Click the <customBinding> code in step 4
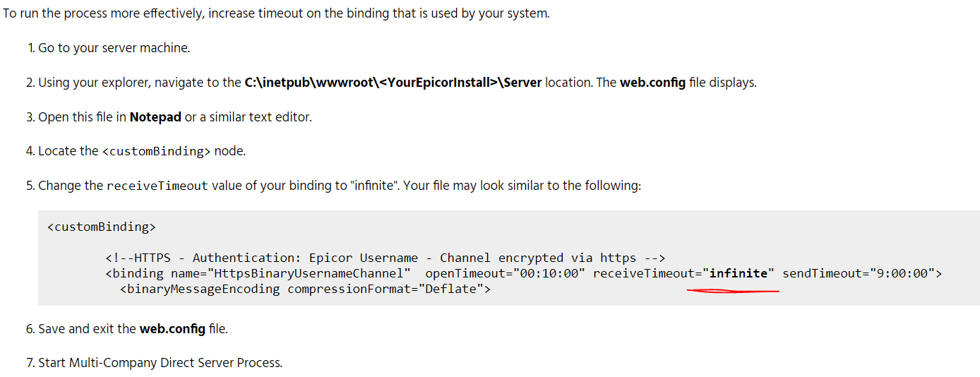Viewport: 980px width, 377px height. tap(157, 151)
